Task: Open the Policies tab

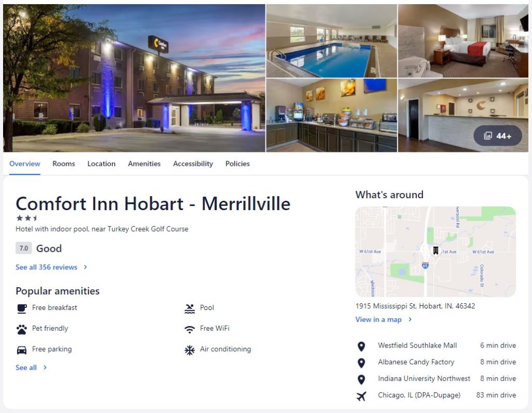Action: click(237, 164)
